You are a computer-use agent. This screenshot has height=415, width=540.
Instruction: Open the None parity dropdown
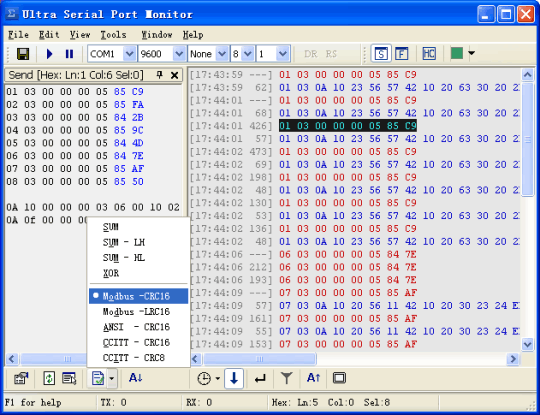coord(222,54)
